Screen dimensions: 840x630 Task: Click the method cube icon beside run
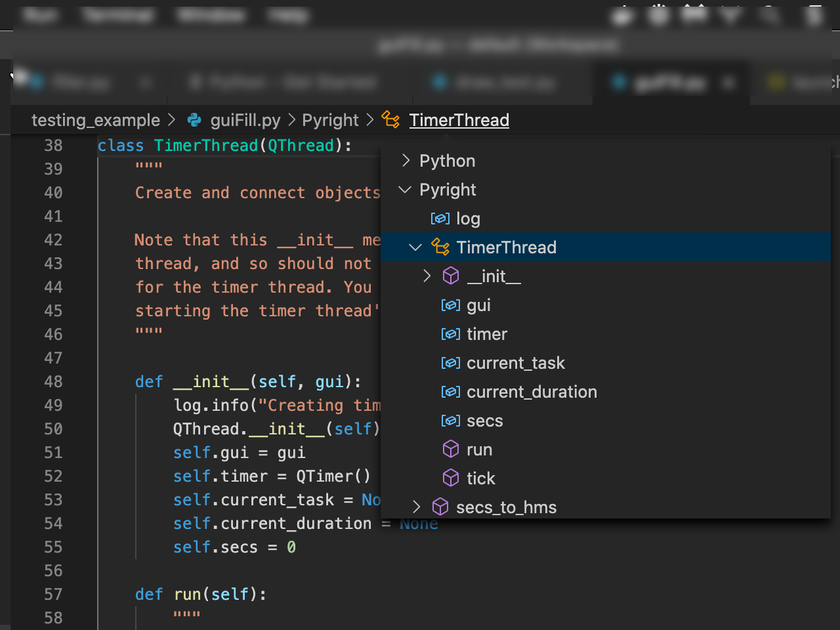tap(451, 450)
